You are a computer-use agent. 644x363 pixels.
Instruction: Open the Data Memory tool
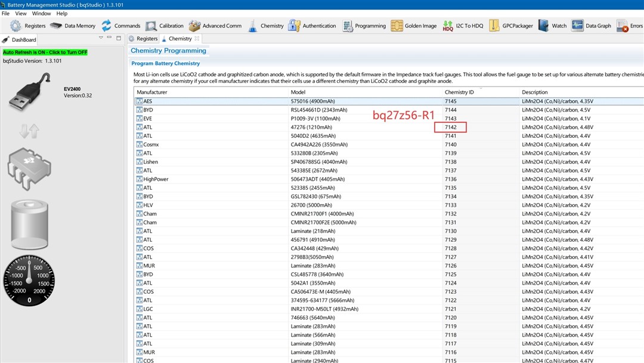72,26
